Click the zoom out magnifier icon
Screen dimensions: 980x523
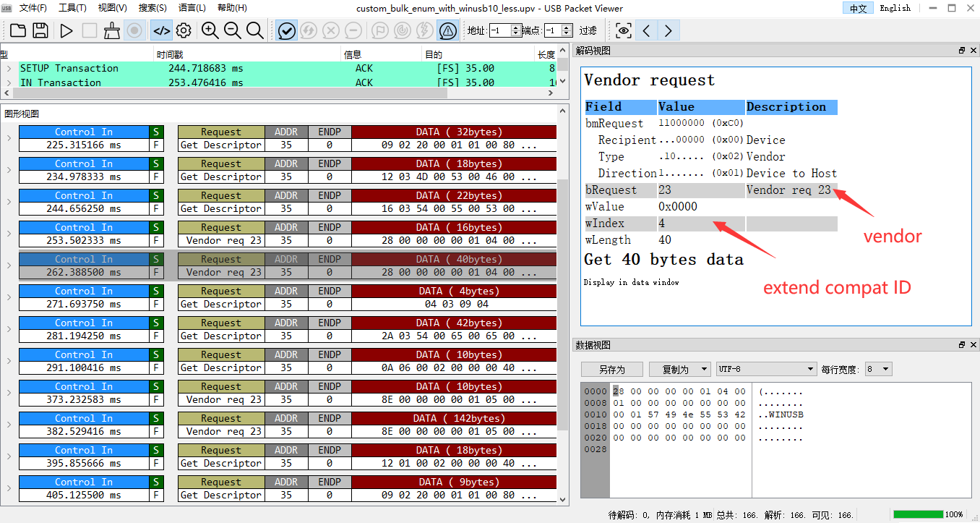point(233,30)
